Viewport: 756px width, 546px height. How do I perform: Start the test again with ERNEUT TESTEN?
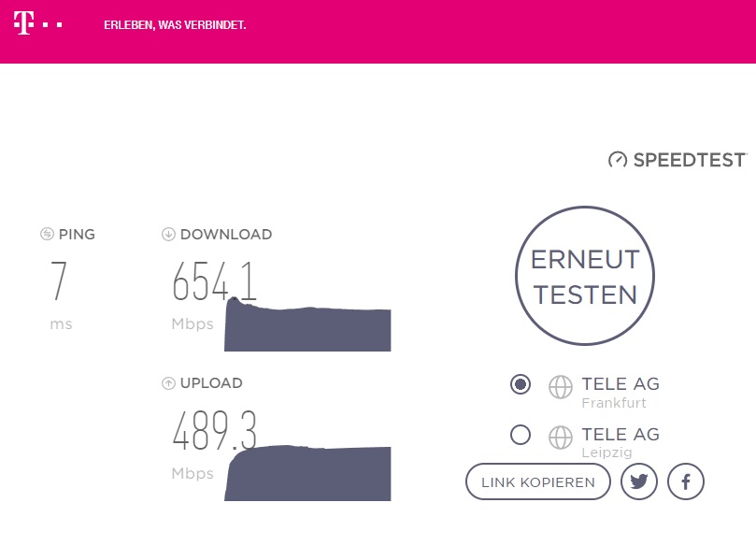(x=585, y=276)
